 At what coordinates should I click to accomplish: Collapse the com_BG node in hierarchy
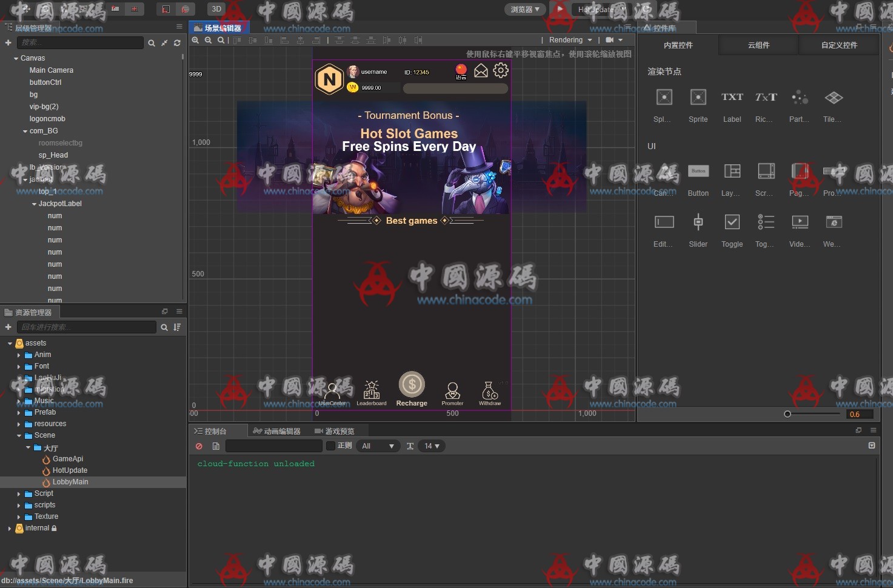point(25,132)
